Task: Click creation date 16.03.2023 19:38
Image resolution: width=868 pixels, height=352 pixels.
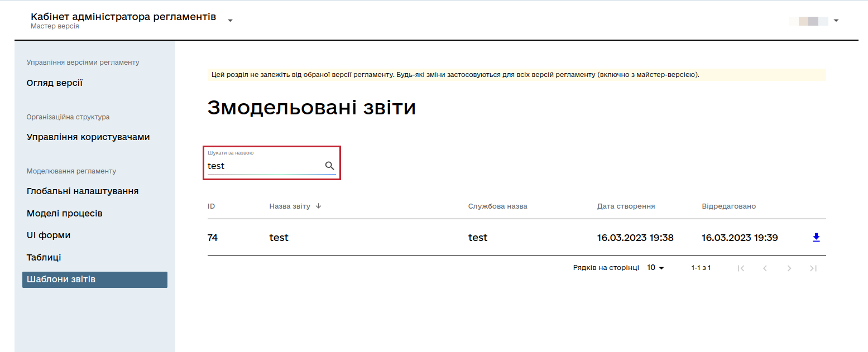Action: [x=635, y=238]
